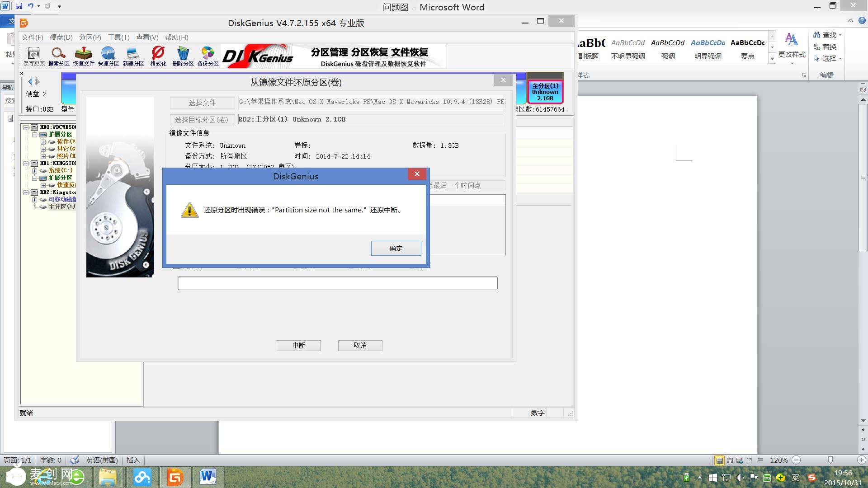868x488 pixels.
Task: Select the 删除分区 delete partition icon
Action: point(183,56)
